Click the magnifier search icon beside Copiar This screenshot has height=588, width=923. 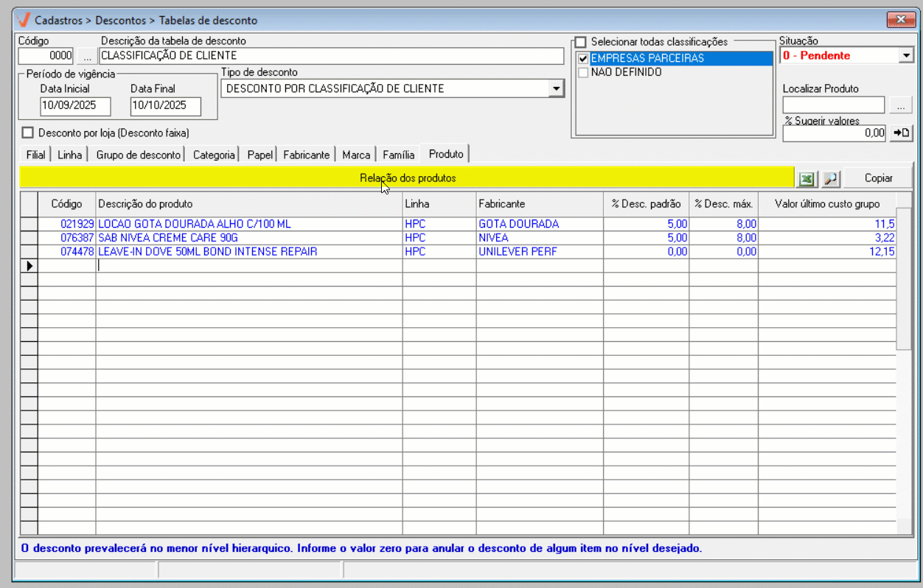click(830, 178)
